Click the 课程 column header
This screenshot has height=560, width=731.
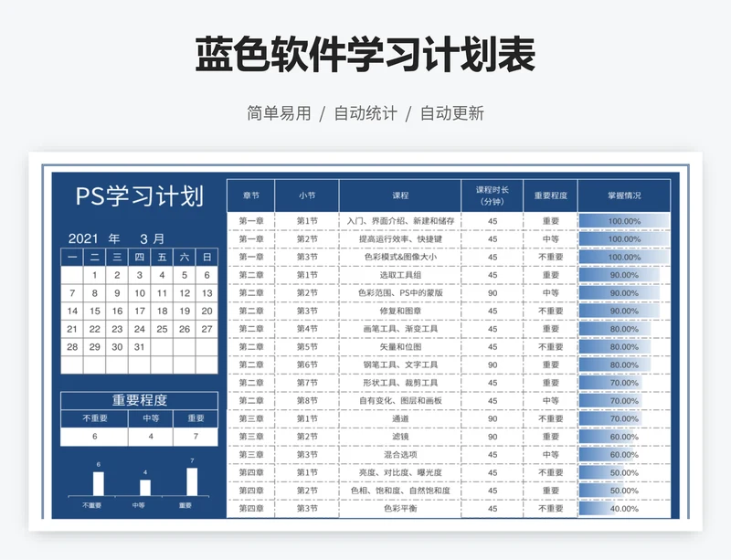point(400,195)
